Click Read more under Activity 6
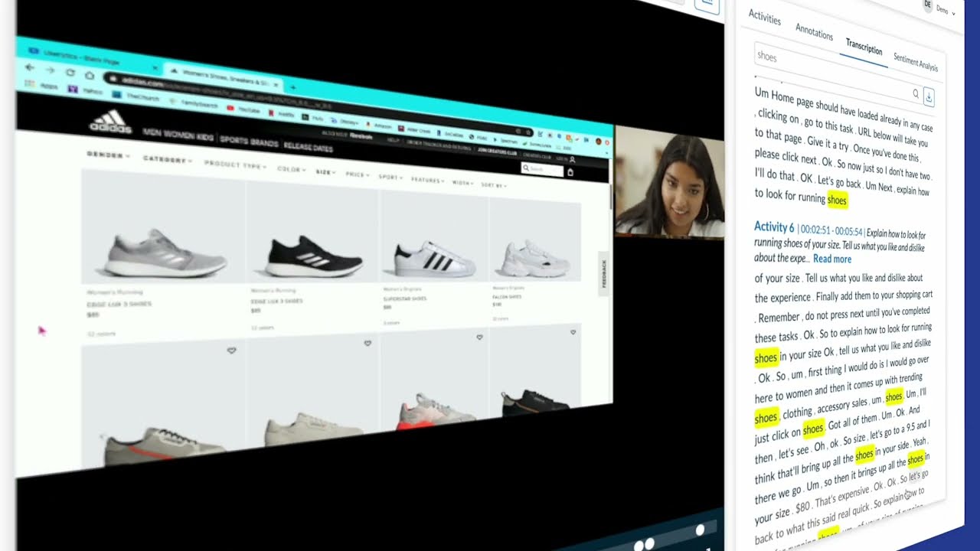980x551 pixels. 832,259
